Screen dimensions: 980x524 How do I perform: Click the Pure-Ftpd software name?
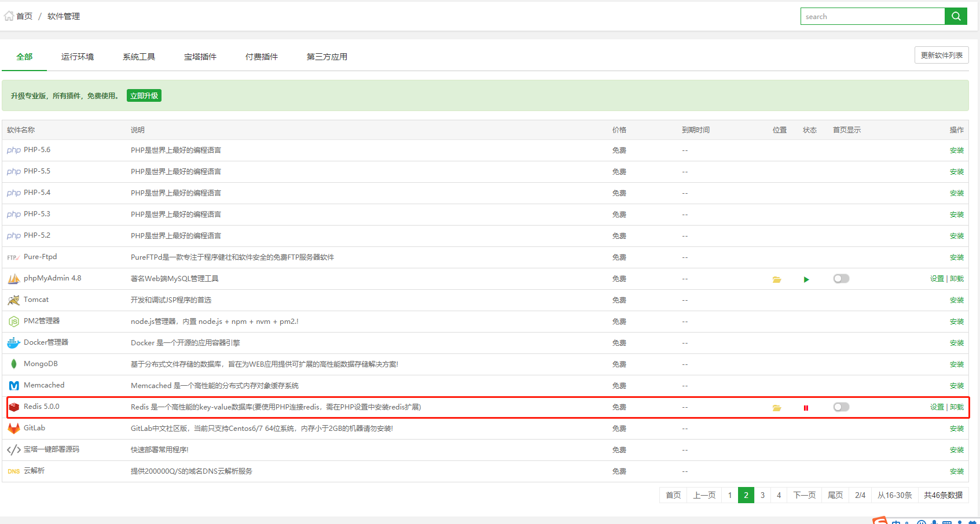click(41, 257)
